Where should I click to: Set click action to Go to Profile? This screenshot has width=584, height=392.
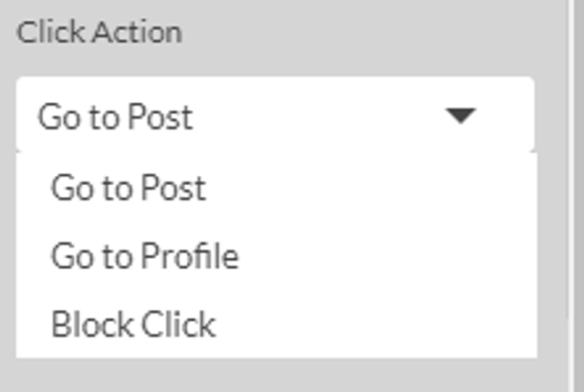coord(276,256)
